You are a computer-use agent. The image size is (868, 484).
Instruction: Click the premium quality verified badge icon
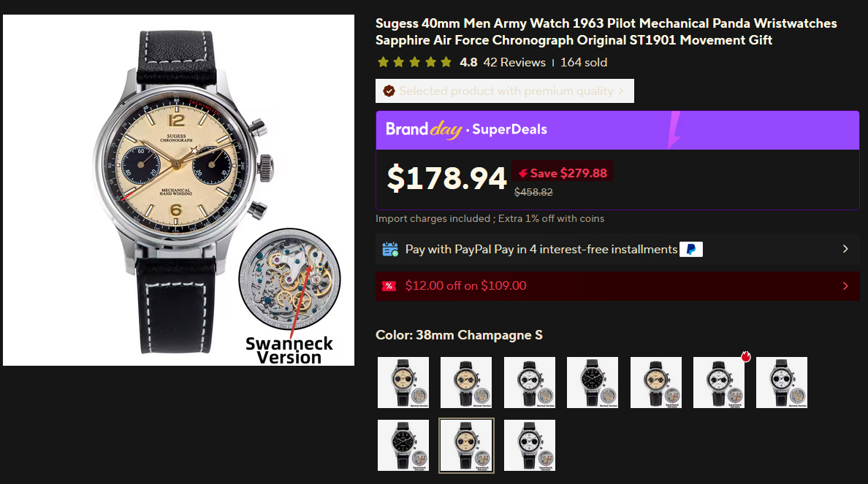(x=389, y=91)
